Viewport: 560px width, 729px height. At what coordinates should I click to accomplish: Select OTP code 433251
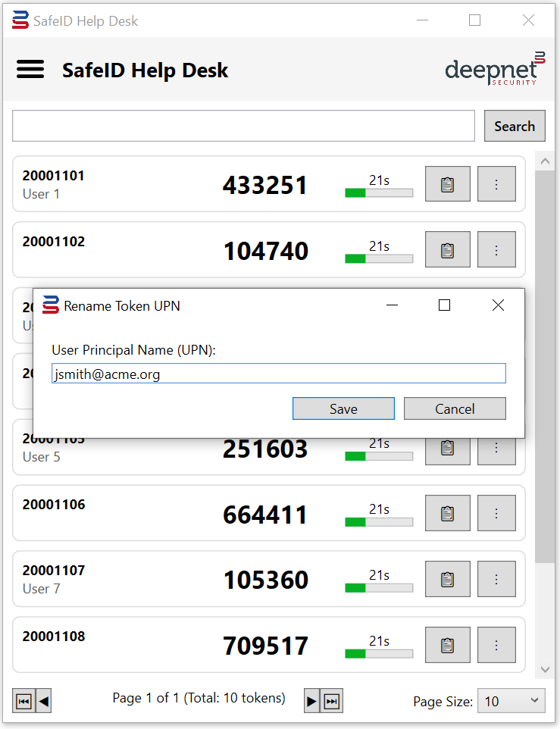point(265,185)
